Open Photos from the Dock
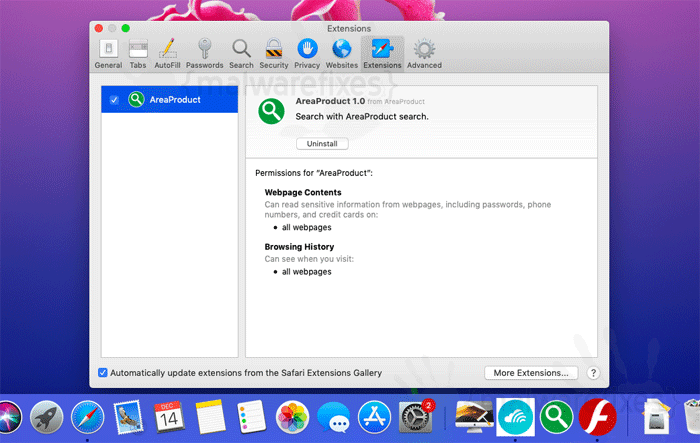The width and height of the screenshot is (700, 443). point(292,418)
